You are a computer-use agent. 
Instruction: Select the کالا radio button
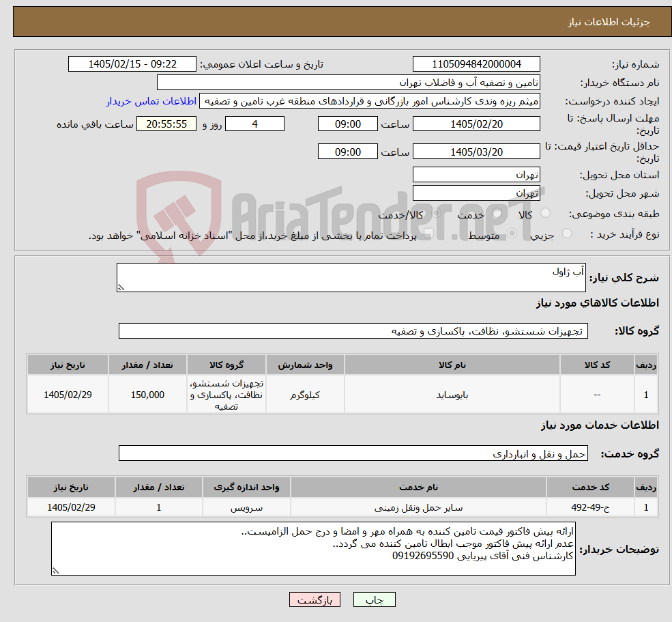click(546, 213)
